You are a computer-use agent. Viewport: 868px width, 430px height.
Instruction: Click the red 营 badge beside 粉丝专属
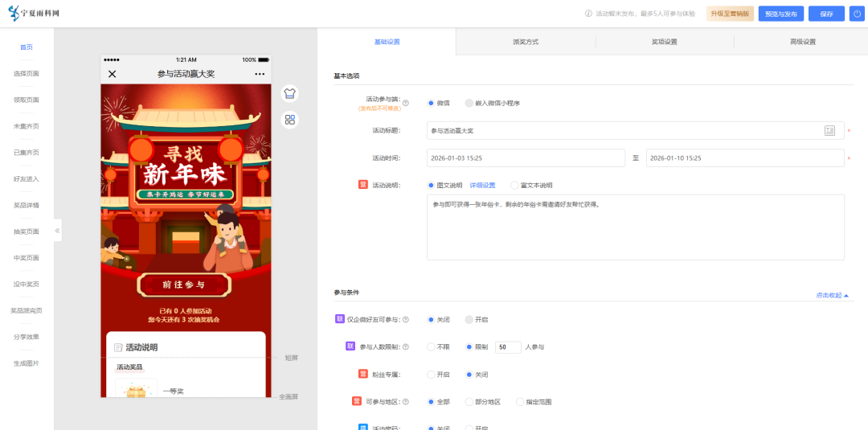tap(362, 374)
